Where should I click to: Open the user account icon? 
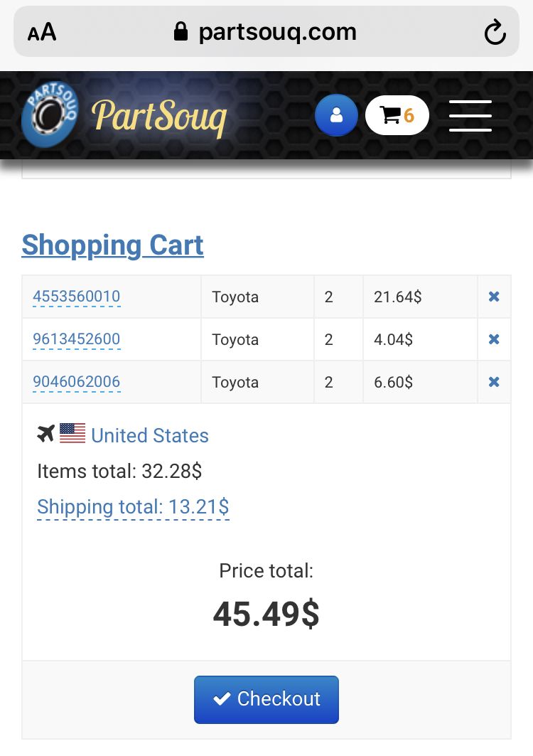pyautogui.click(x=336, y=115)
